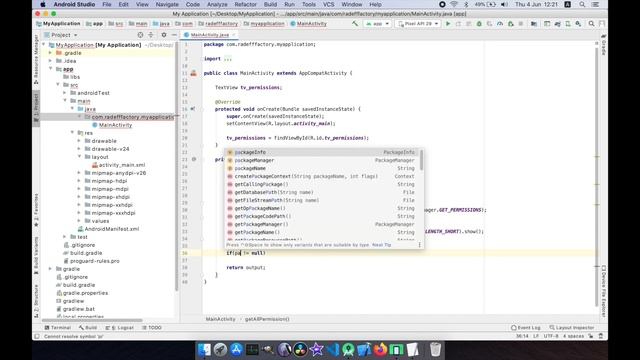
Task: Open the Analyze menu
Action: pyautogui.click(x=217, y=4)
